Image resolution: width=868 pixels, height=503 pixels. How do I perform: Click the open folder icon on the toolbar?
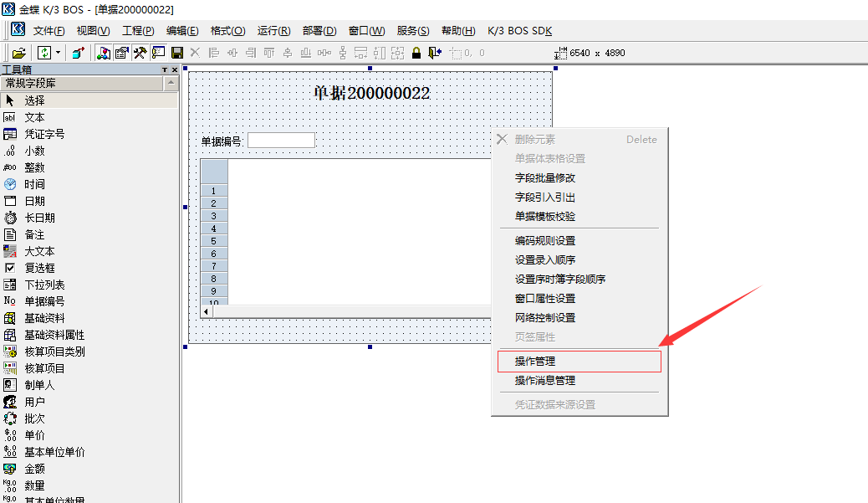click(18, 52)
